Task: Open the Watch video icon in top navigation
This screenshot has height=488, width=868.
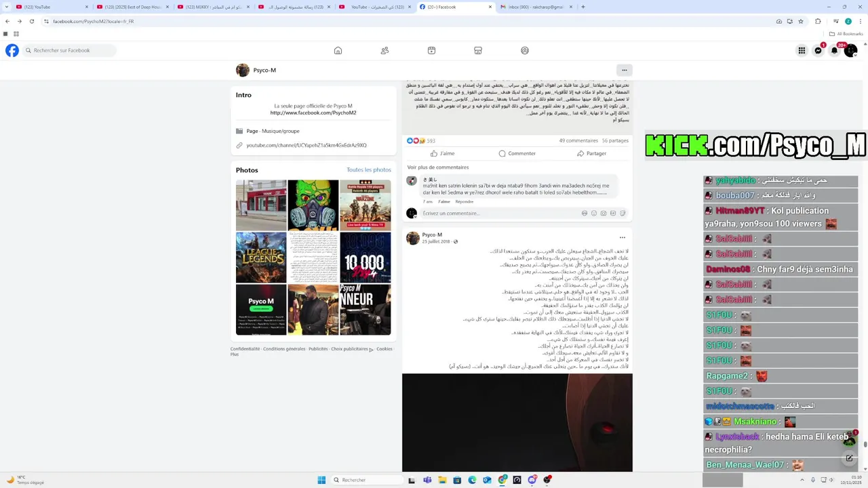Action: point(431,50)
